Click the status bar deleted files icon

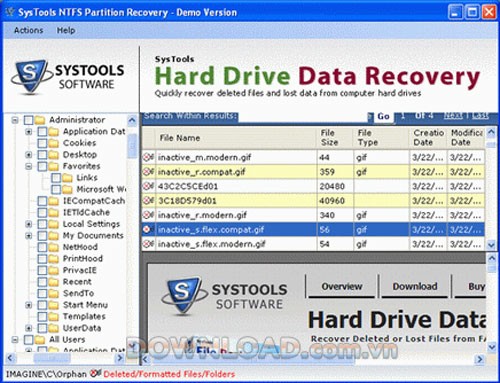pyautogui.click(x=95, y=374)
